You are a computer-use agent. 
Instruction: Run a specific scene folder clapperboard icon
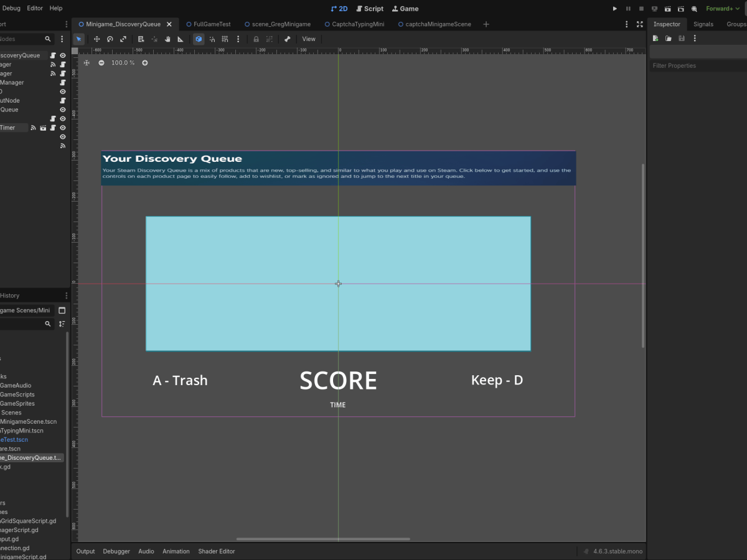click(681, 9)
